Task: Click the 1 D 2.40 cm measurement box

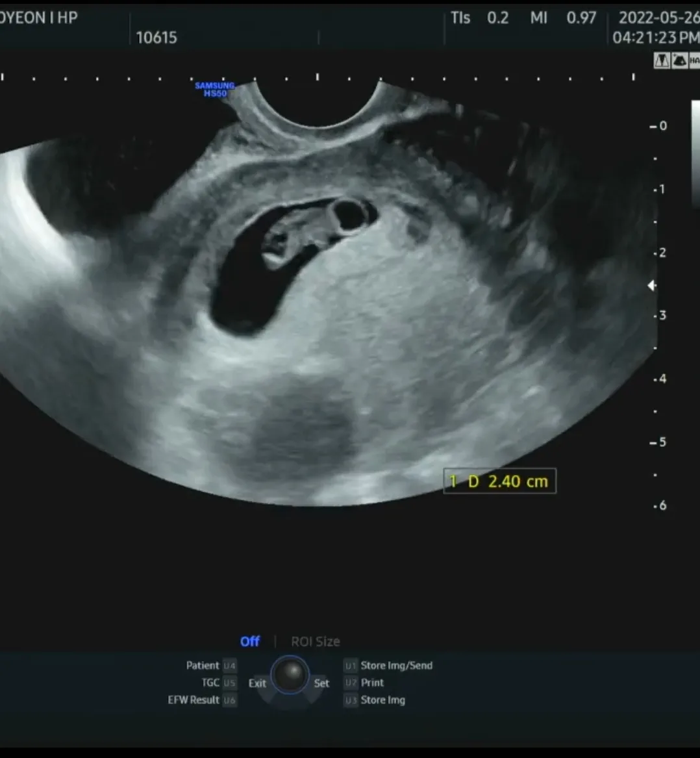Action: [x=500, y=481]
